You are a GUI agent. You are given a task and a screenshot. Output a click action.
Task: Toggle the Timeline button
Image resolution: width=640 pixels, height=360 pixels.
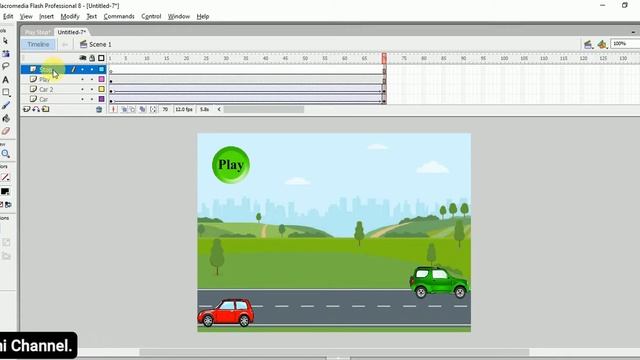pyautogui.click(x=38, y=44)
